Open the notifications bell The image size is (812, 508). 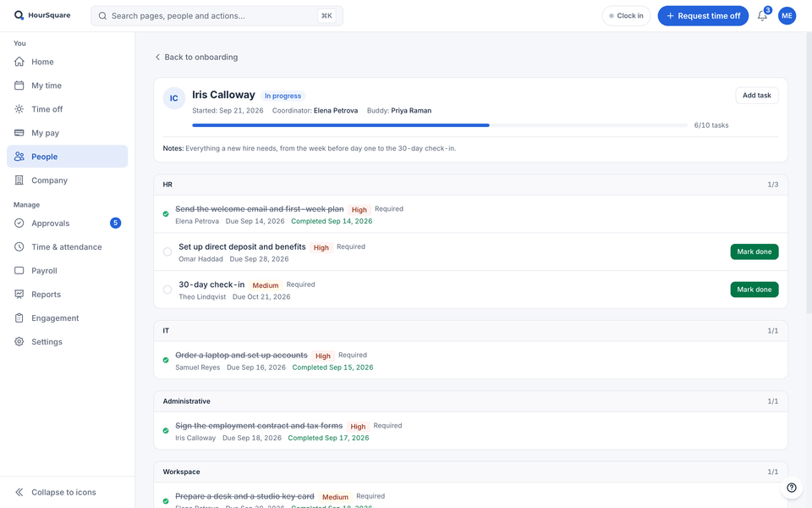click(x=762, y=16)
